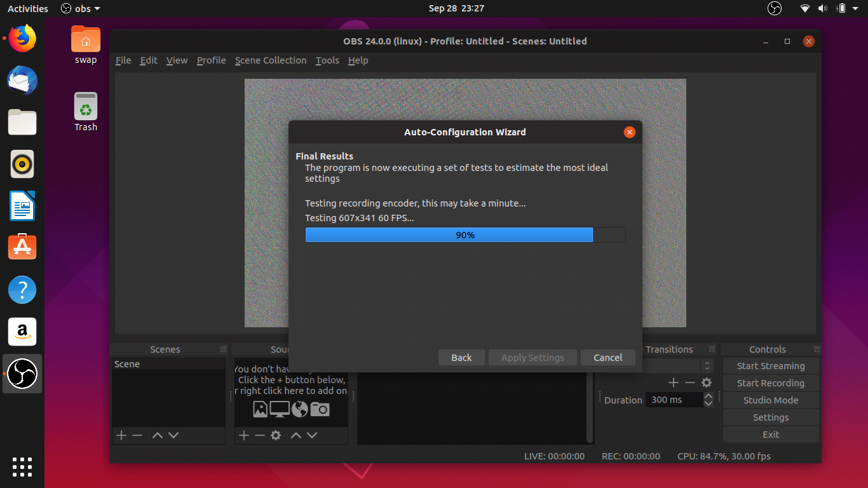Add a new scene with the plus icon
Screen dimensions: 868x488
pos(121,435)
